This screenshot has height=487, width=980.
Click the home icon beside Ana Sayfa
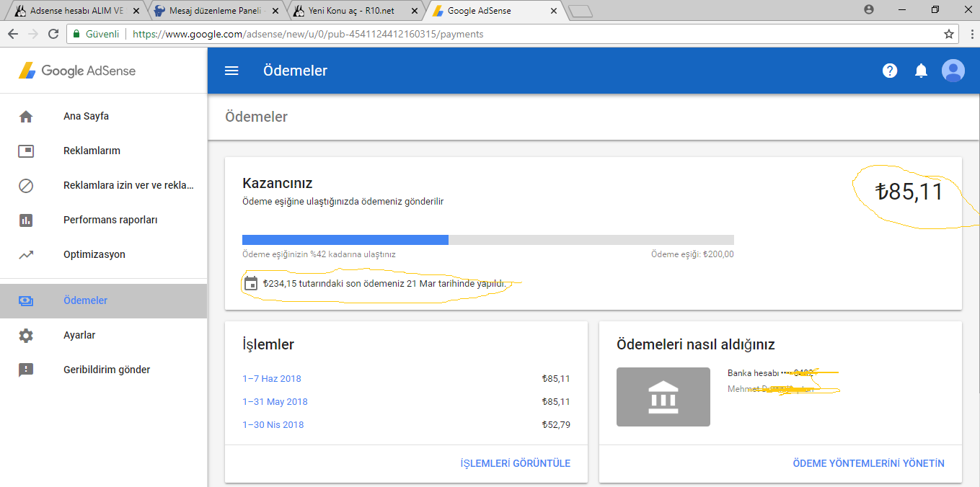[x=26, y=116]
